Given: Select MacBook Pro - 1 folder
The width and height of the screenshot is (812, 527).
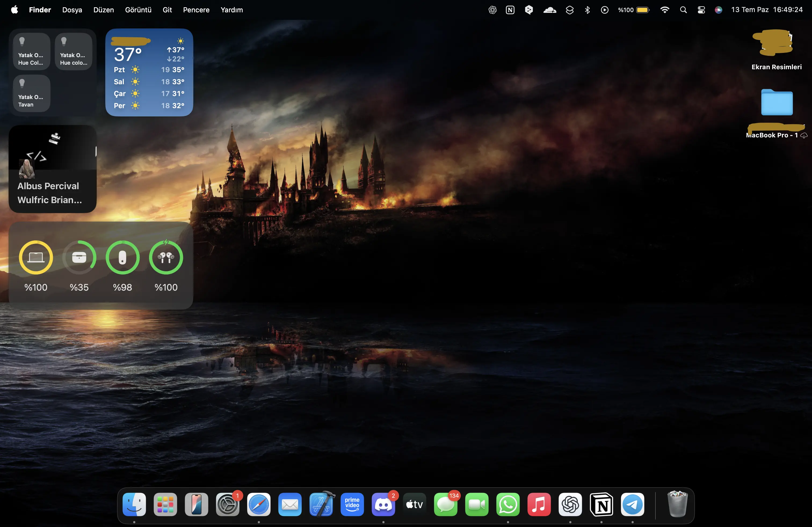Looking at the screenshot, I should (x=776, y=114).
